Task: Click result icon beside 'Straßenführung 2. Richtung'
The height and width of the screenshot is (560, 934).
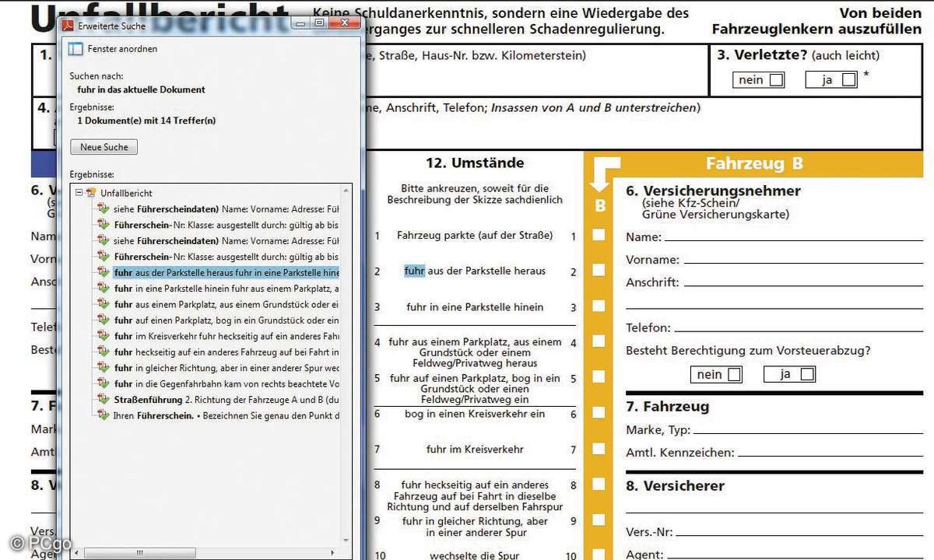Action: click(x=104, y=399)
